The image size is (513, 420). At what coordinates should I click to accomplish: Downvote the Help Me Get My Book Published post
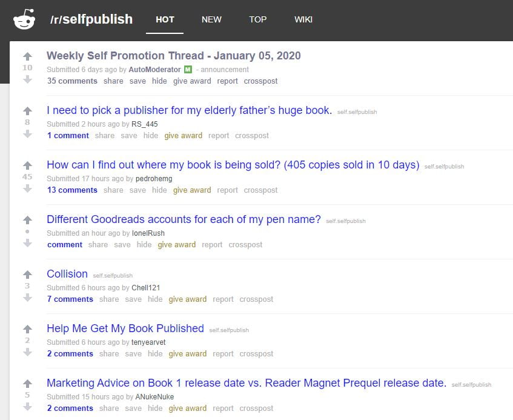(x=27, y=352)
